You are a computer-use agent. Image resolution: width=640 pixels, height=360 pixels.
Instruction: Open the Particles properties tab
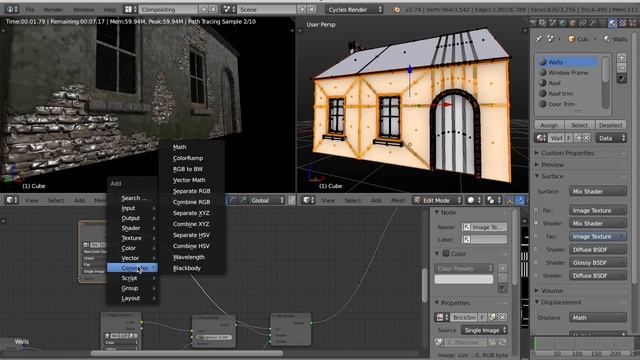(x=632, y=23)
